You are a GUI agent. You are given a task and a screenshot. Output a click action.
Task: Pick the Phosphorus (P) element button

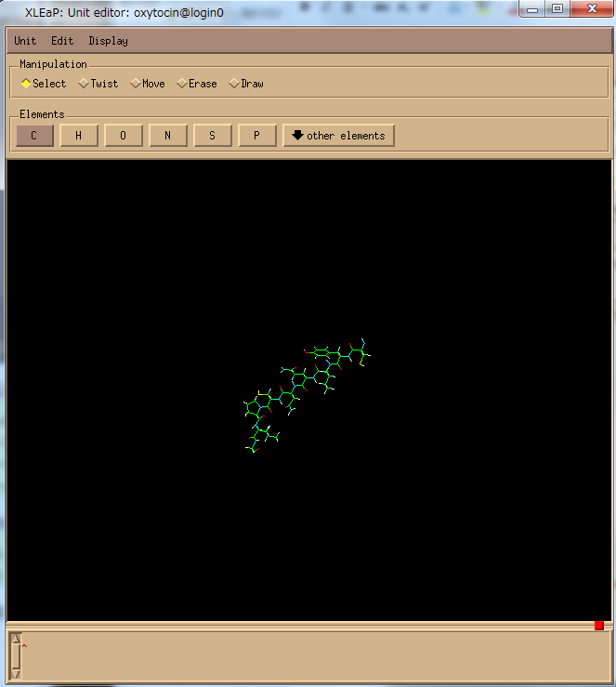point(257,136)
